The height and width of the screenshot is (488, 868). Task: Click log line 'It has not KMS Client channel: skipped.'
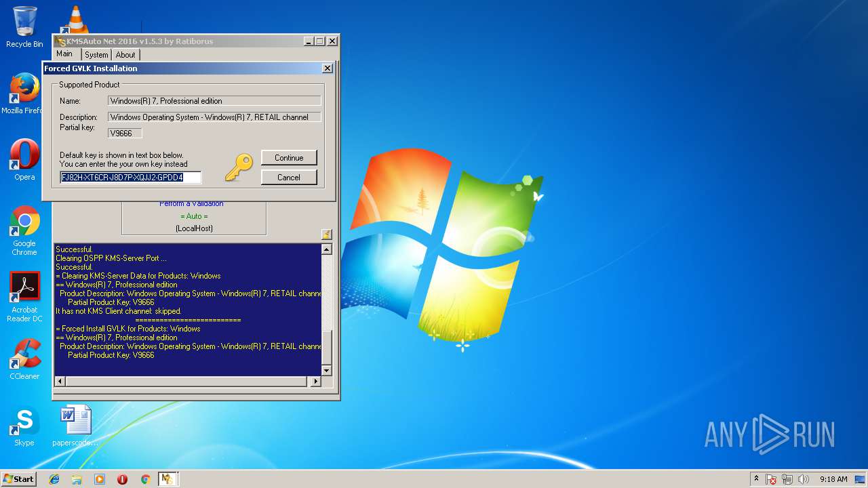tap(119, 311)
